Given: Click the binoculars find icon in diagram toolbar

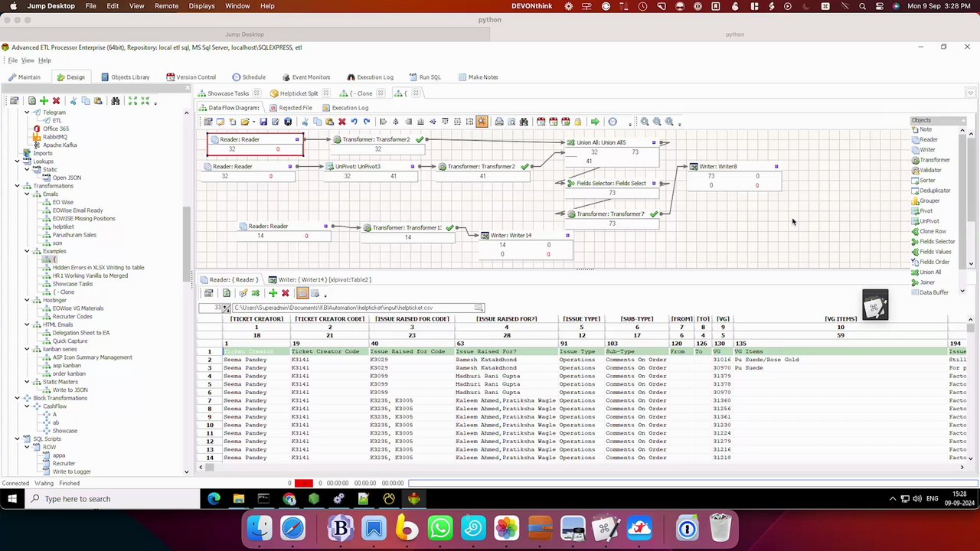Looking at the screenshot, I should [x=524, y=122].
